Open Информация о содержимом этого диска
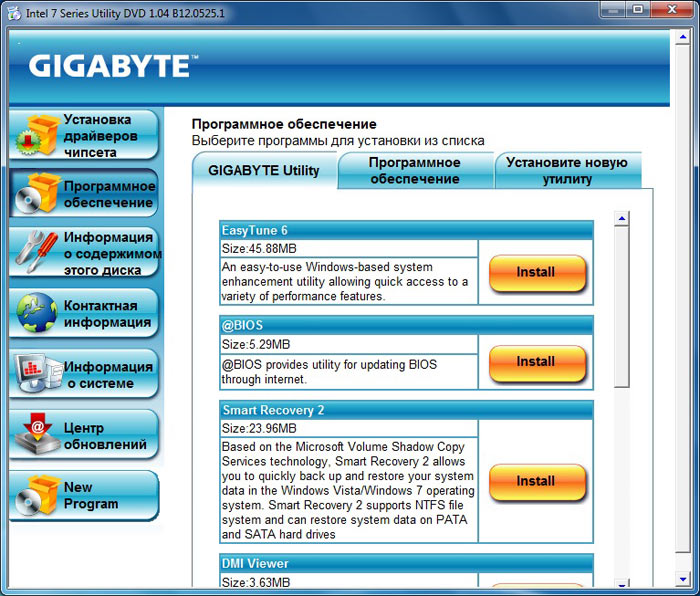Screen dimensions: 700x596 (x=84, y=253)
